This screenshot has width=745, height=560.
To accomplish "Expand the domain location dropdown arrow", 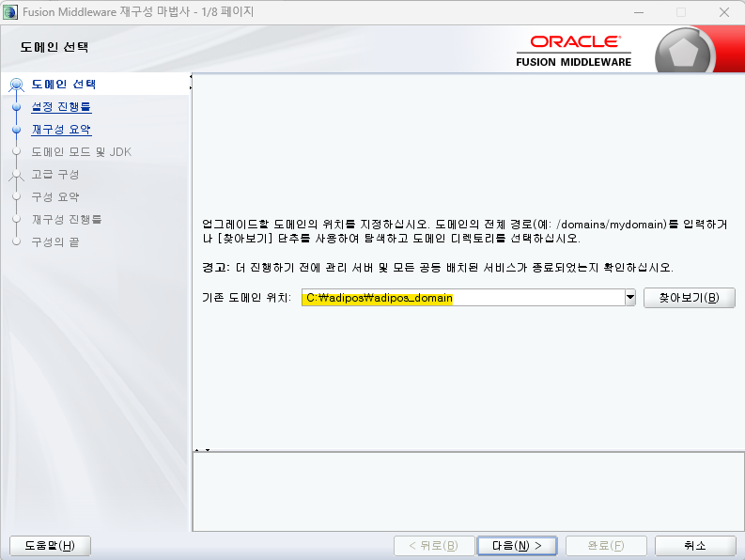I will (x=630, y=298).
